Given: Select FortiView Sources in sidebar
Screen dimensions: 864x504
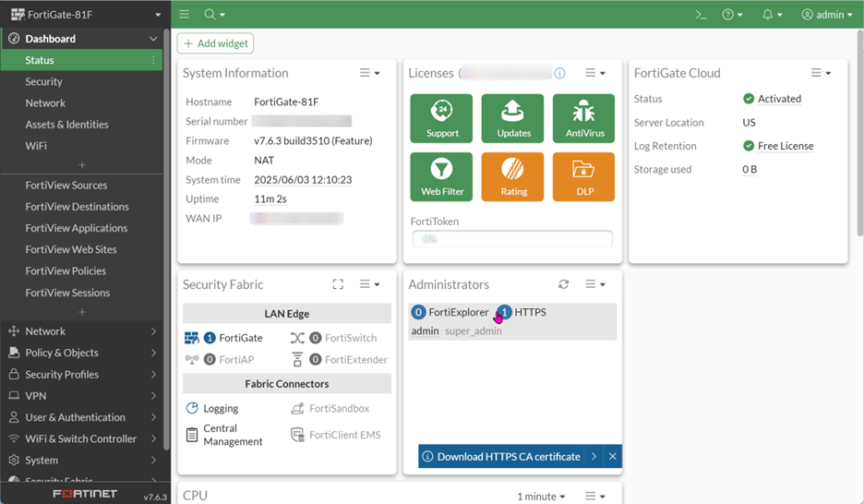Looking at the screenshot, I should (x=66, y=186).
